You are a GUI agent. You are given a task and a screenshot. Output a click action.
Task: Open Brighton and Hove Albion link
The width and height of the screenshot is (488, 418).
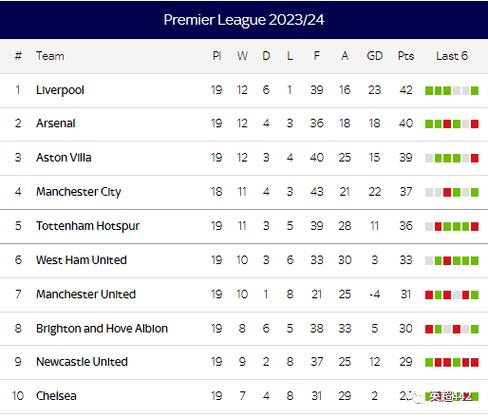(x=102, y=329)
